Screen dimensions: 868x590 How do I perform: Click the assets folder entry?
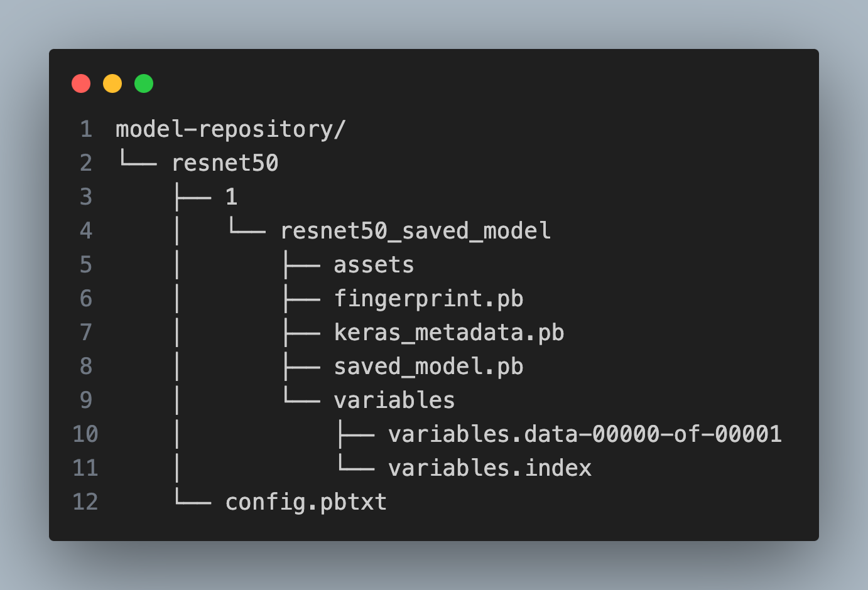(374, 265)
